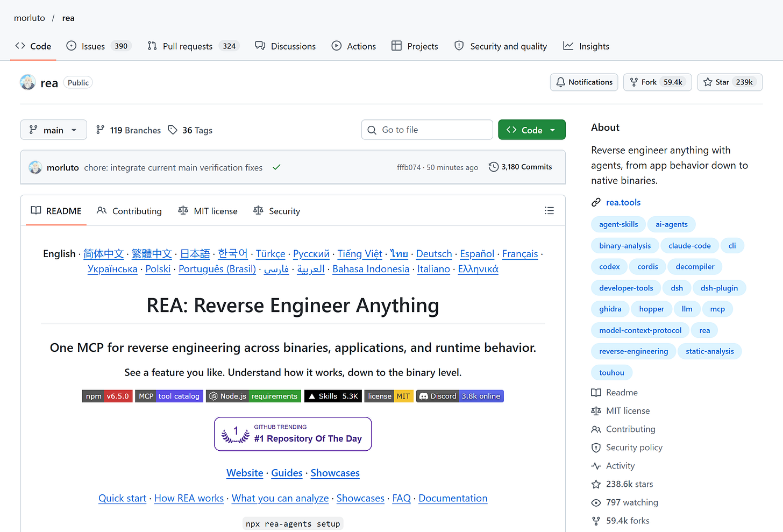Go to the Discussions tab
This screenshot has height=532, width=783.
coord(286,46)
